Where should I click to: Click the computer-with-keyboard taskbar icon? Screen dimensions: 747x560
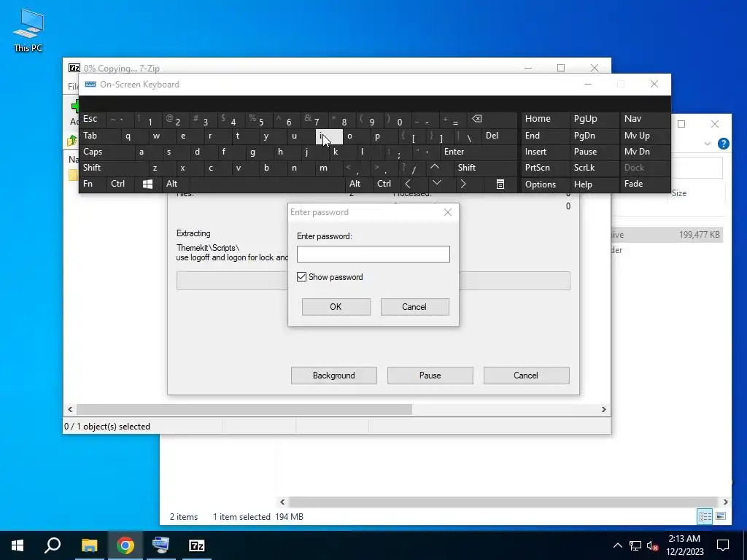click(x=160, y=545)
